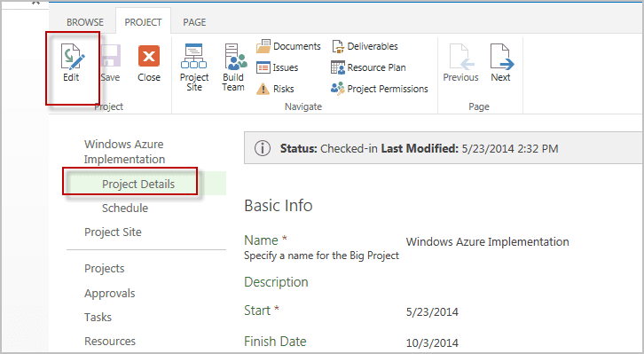Go to the Previous page

pyautogui.click(x=460, y=62)
